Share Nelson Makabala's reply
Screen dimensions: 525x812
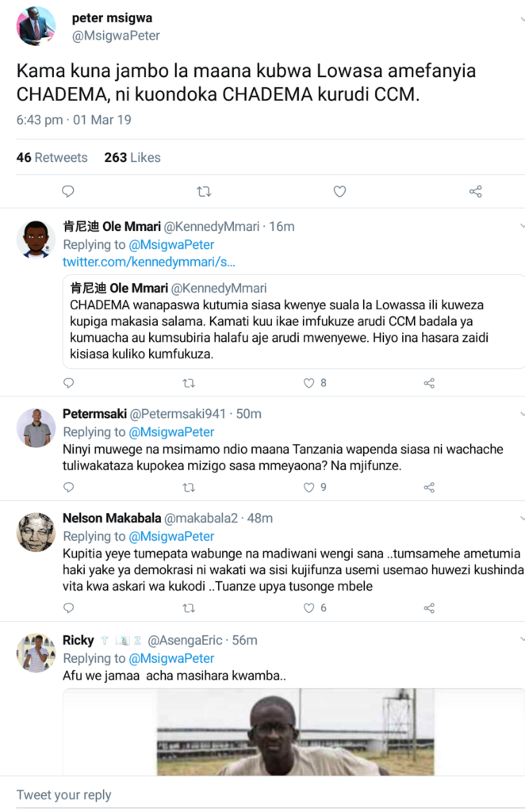click(x=429, y=608)
